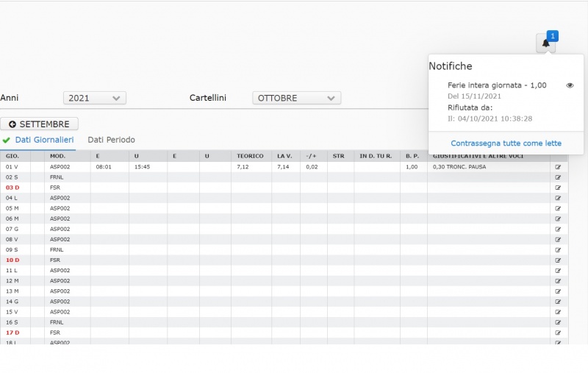This screenshot has height=373, width=588.
Task: Open the Anni 2021 dropdown
Action: [x=95, y=98]
